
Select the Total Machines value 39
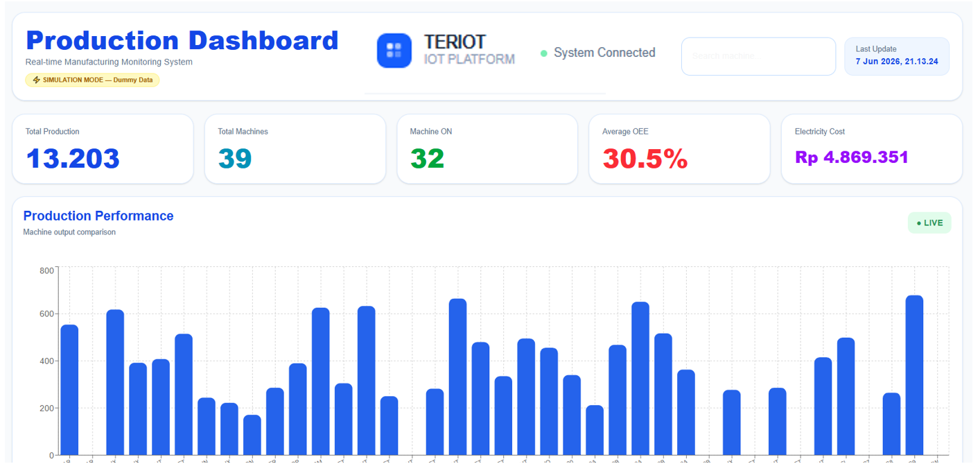tap(235, 159)
